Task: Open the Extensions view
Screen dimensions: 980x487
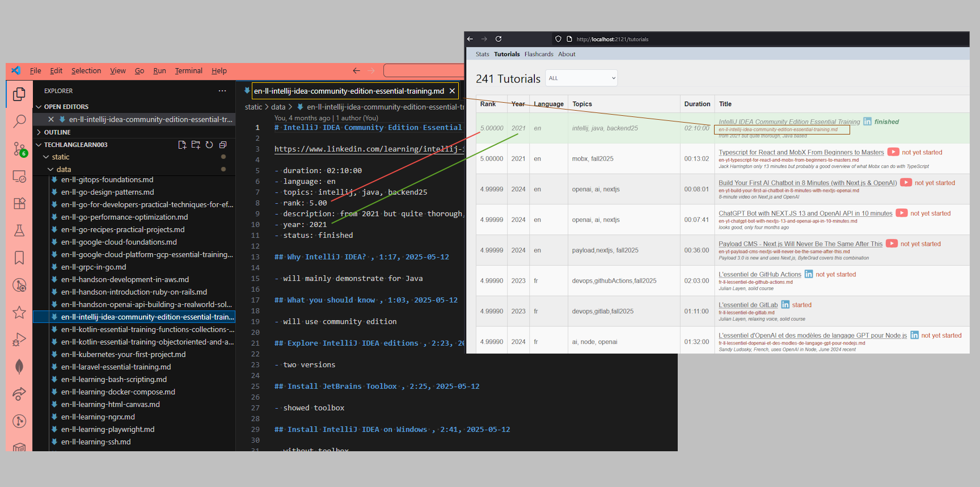Action: click(19, 203)
